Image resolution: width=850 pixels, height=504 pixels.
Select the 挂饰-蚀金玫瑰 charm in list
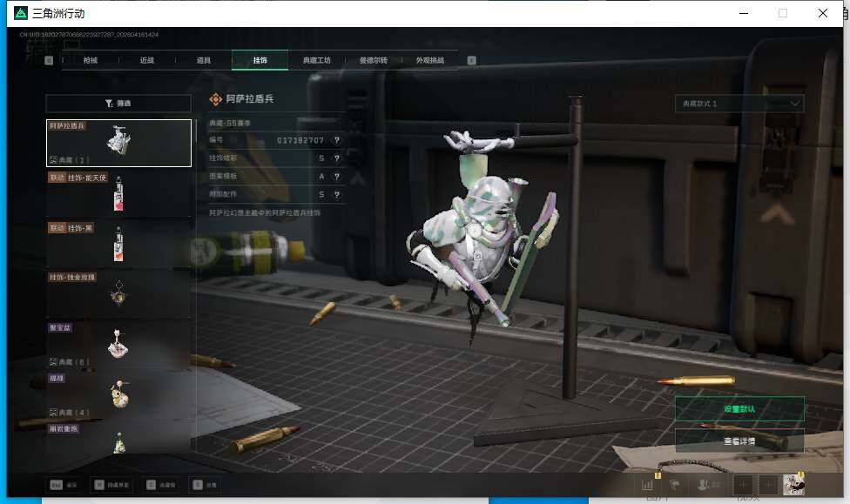118,294
